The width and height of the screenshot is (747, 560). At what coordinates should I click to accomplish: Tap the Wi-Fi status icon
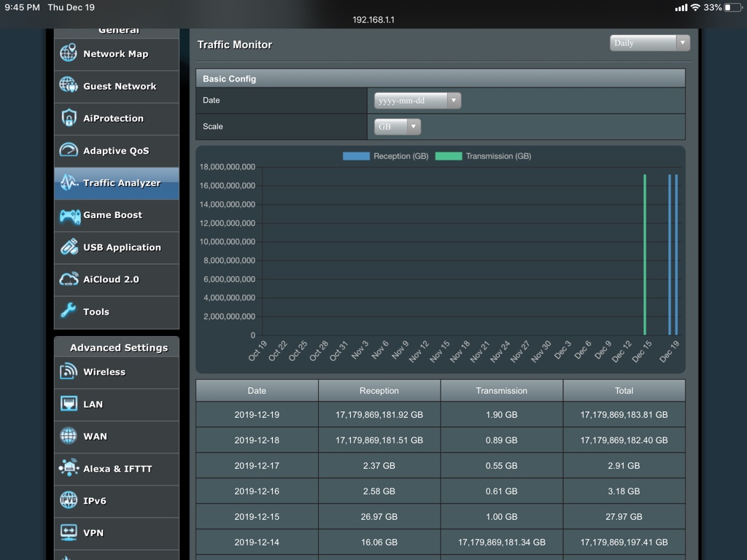pyautogui.click(x=695, y=7)
